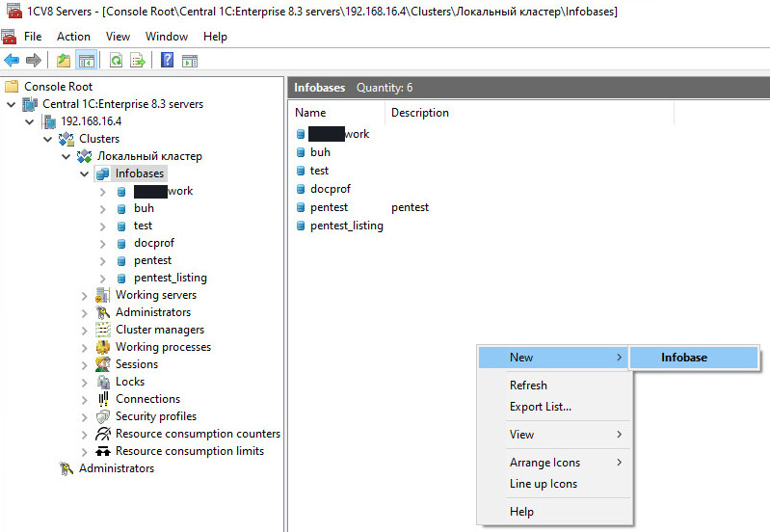Toggle Show/Hide Action Pane toolbar icon
This screenshot has height=532, width=770.
[190, 61]
